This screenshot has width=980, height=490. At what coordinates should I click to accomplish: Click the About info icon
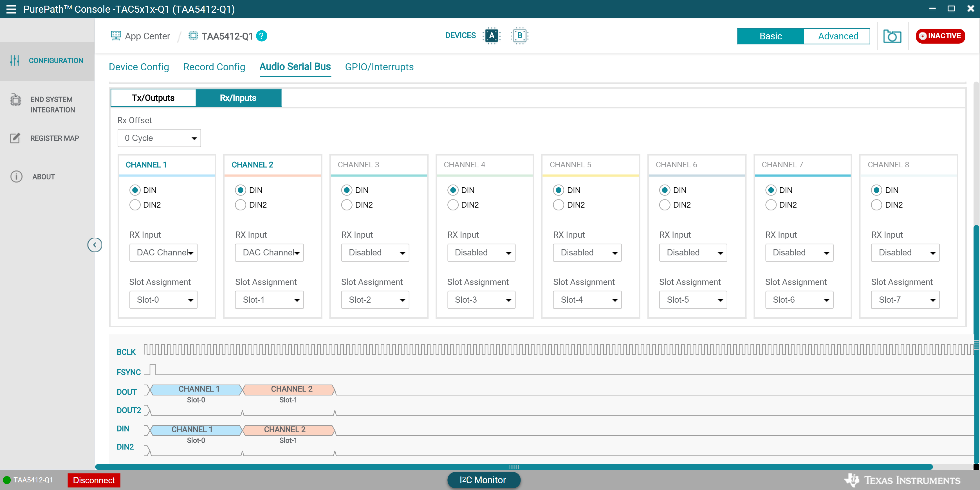pos(16,177)
